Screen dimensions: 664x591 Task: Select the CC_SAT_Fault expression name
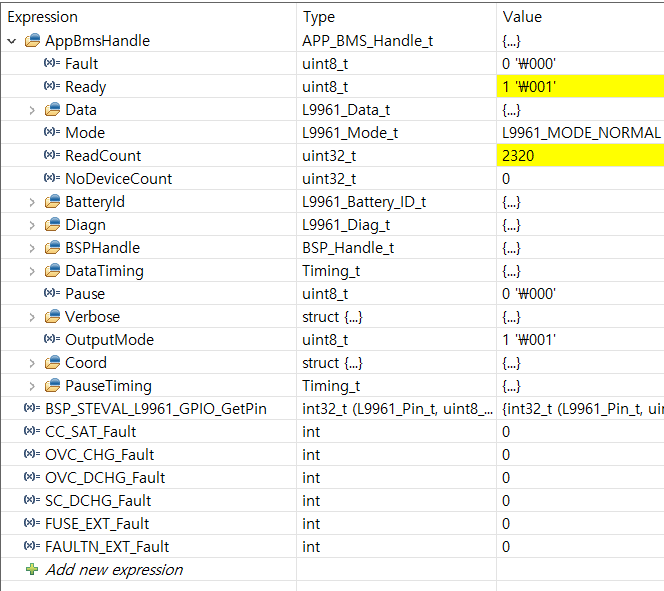click(x=91, y=432)
